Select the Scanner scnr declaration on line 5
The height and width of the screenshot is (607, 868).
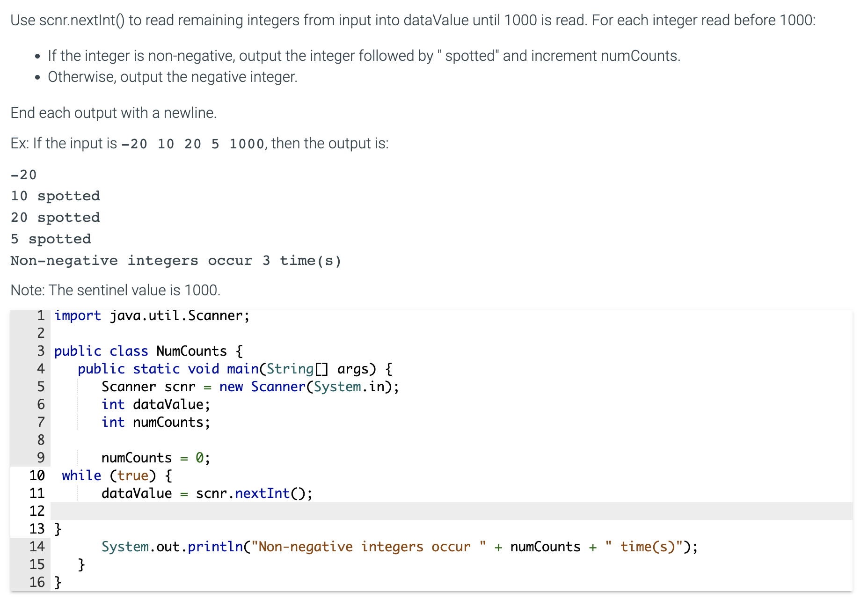pyautogui.click(x=249, y=387)
